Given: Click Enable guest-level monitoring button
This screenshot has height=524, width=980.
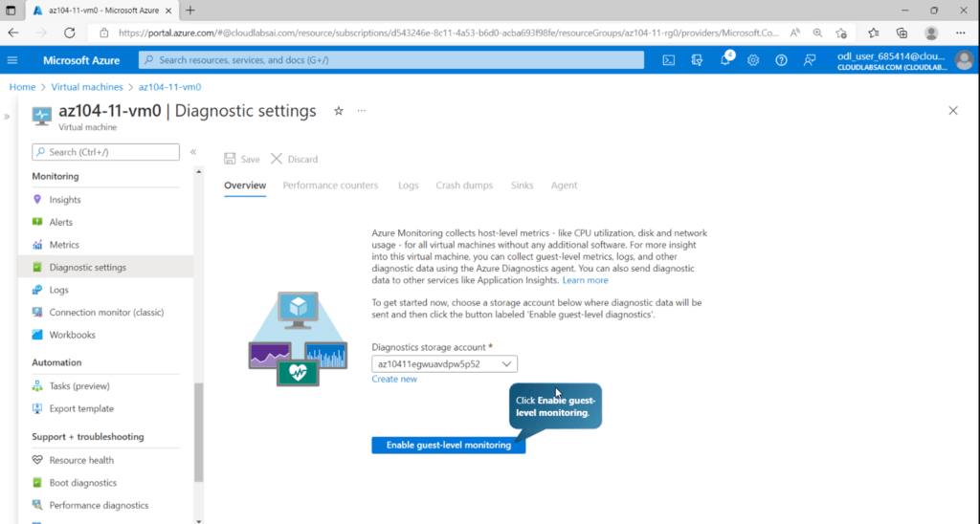Looking at the screenshot, I should coord(448,446).
